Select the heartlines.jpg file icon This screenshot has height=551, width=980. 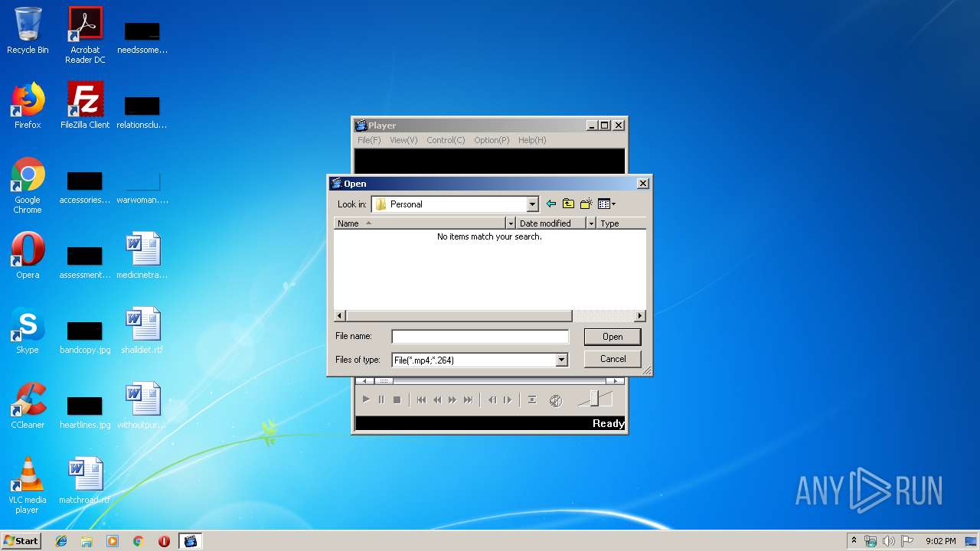(x=85, y=412)
